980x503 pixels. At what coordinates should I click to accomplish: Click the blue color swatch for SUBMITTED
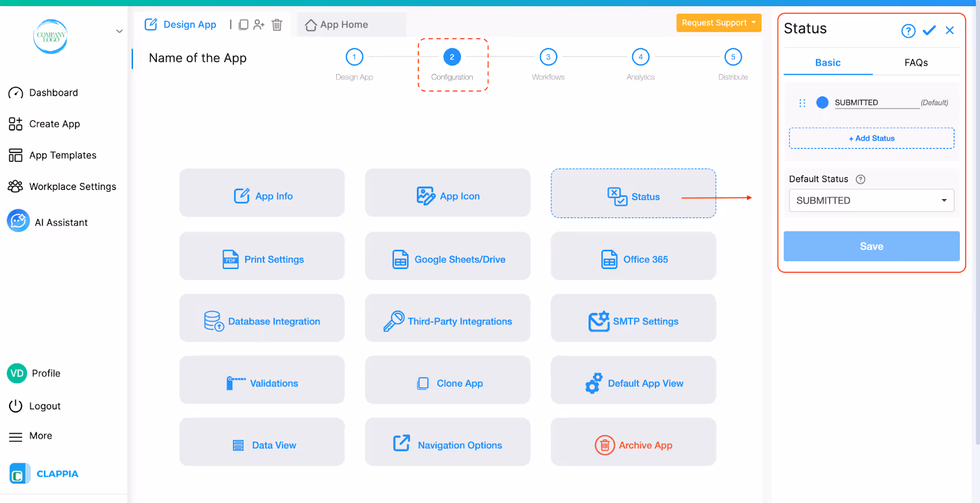[x=823, y=102]
